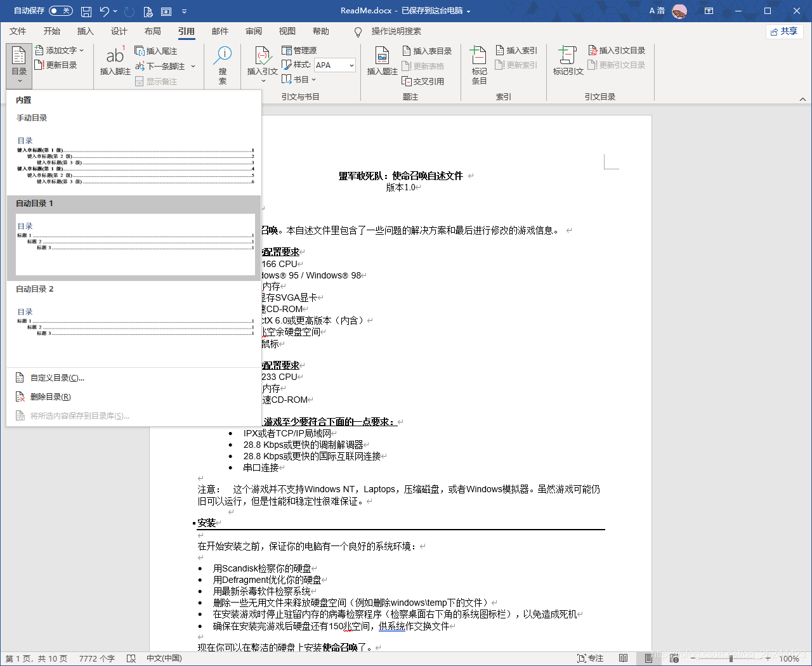The width and height of the screenshot is (812, 666).
Task: Switch to the 插入 tab
Action: (x=85, y=31)
